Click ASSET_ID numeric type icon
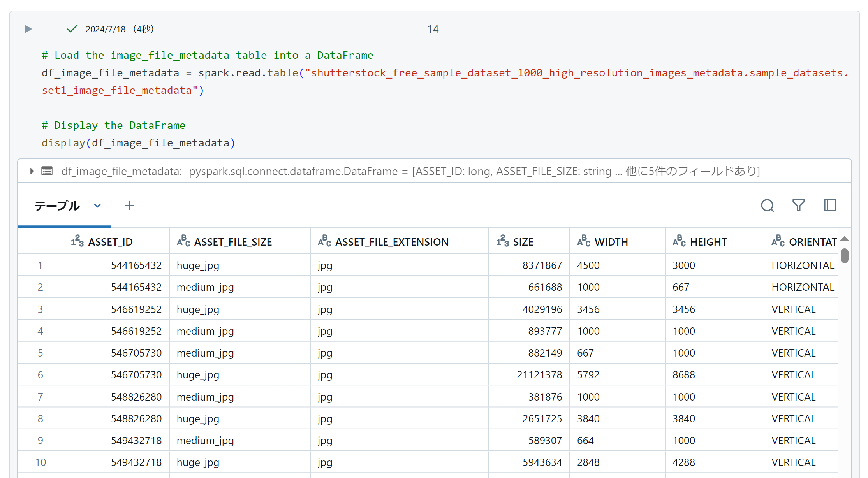This screenshot has width=868, height=478. point(77,241)
